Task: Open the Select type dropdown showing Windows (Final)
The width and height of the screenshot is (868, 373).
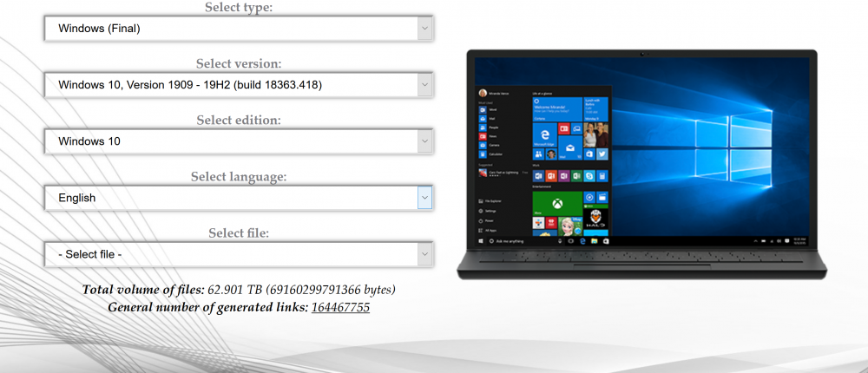Action: [x=239, y=29]
